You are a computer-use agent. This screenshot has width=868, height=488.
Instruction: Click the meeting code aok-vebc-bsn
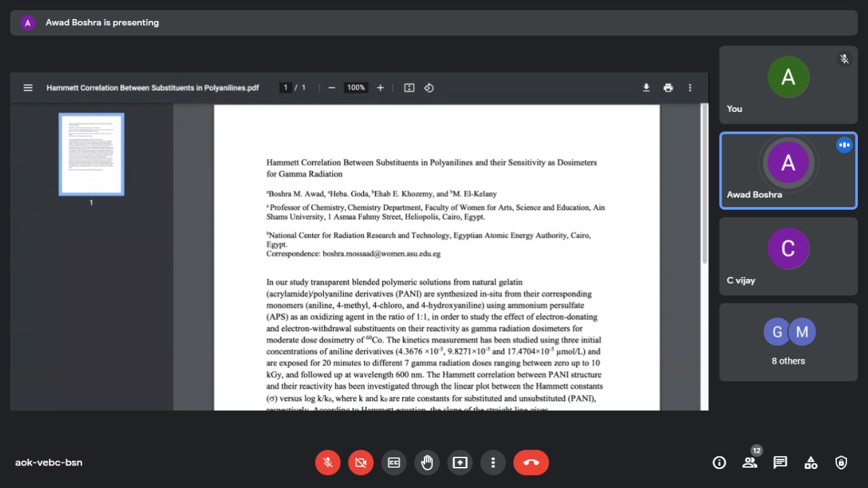49,463
